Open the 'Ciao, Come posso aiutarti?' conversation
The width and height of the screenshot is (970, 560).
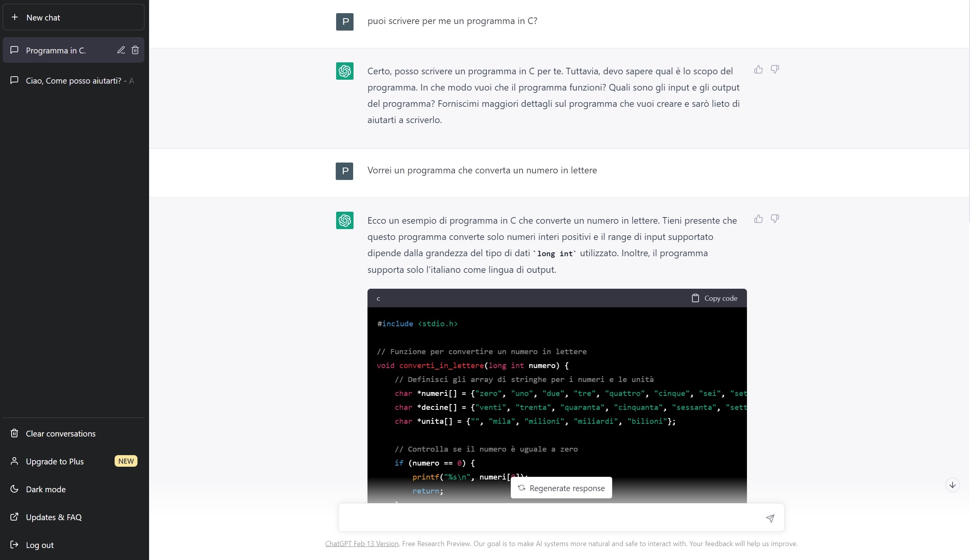pos(74,80)
